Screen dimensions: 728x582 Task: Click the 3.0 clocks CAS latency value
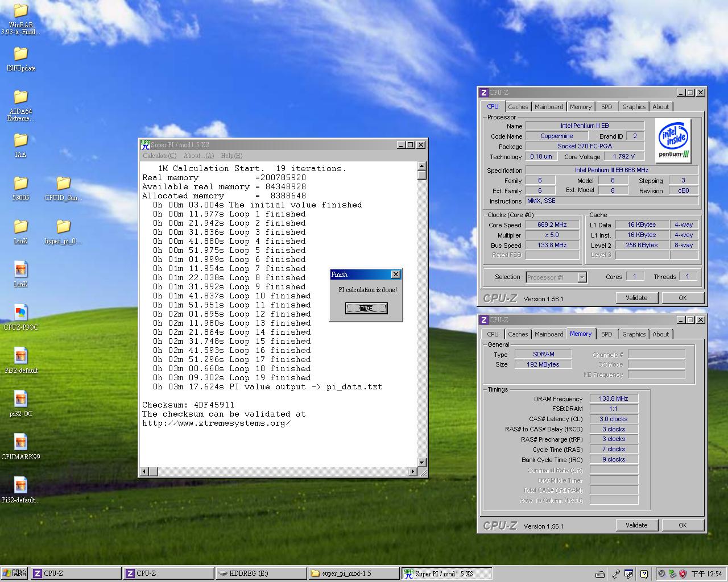tap(614, 419)
